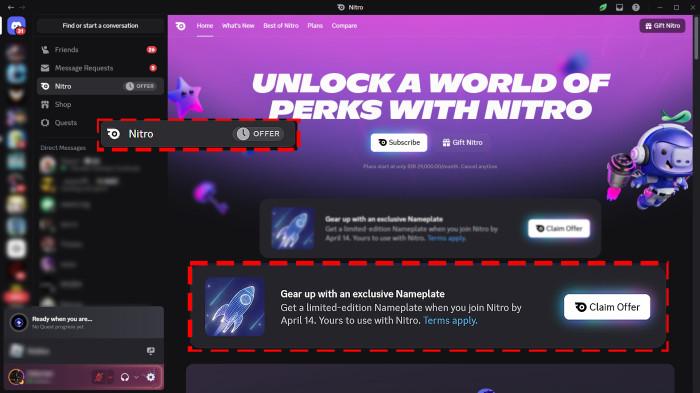Switch to the Best of Nitro tab
Screen dimensions: 700x393
pyautogui.click(x=281, y=26)
